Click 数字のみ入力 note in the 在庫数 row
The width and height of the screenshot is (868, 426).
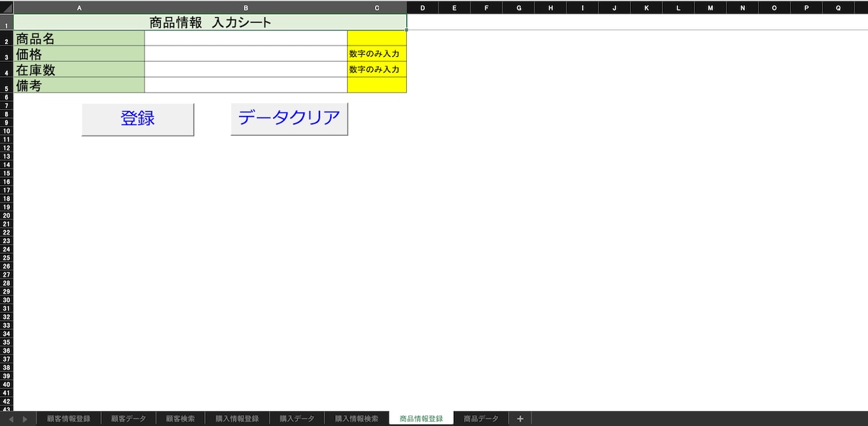click(377, 70)
